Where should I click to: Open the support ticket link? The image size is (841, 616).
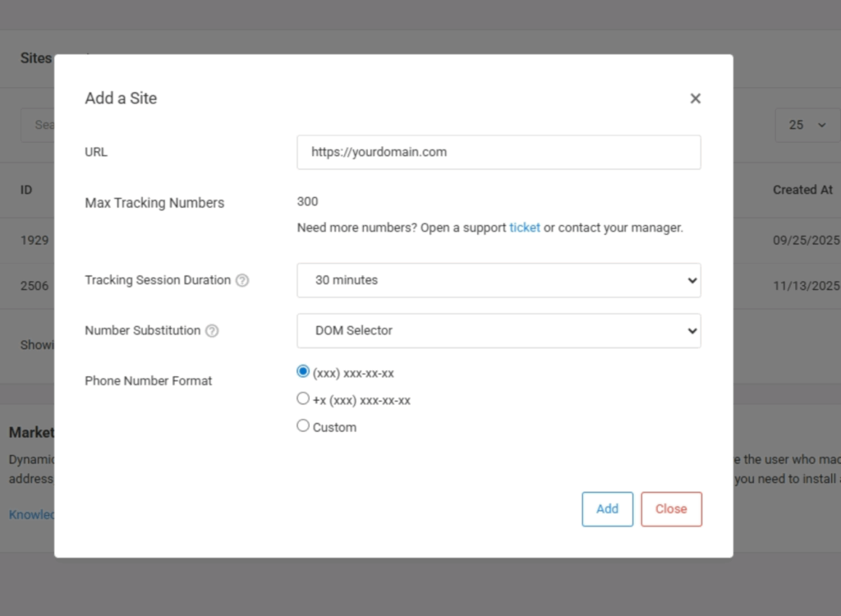click(525, 228)
